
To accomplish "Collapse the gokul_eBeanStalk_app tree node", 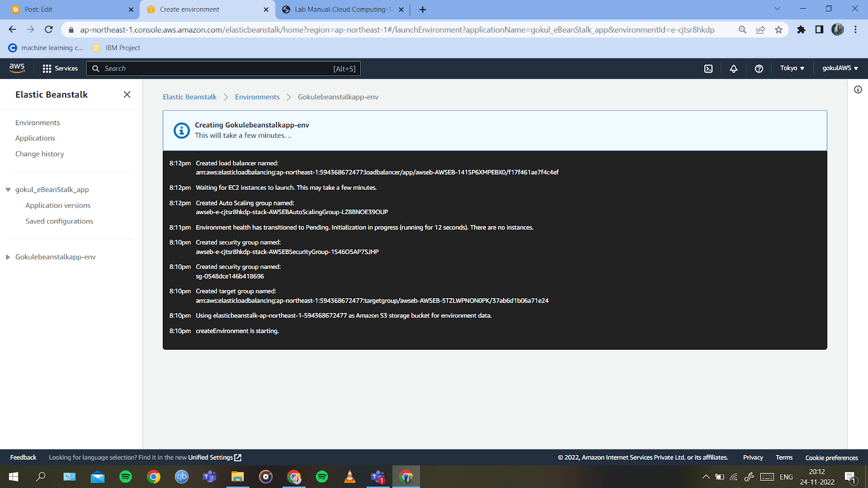I will coord(8,190).
